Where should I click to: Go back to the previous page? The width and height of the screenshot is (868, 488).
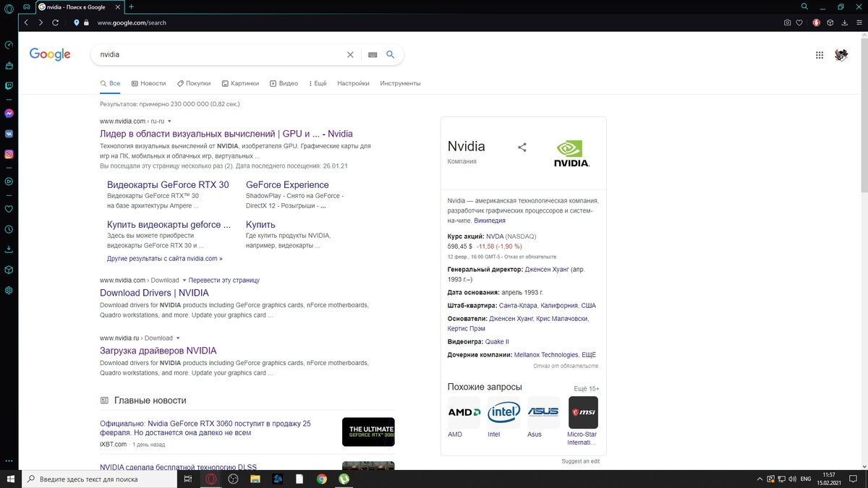click(26, 22)
